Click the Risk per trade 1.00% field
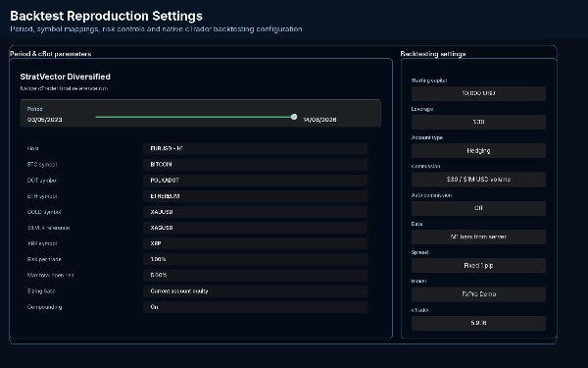The image size is (588, 368). coord(255,259)
